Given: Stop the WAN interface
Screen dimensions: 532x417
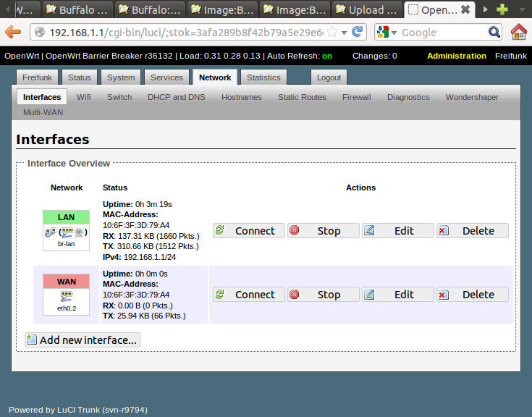Looking at the screenshot, I should [324, 295].
